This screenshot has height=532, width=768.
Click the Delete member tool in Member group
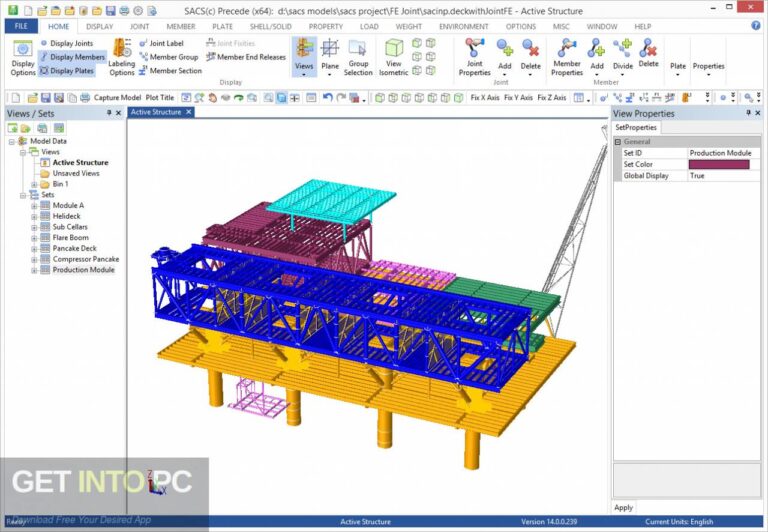pyautogui.click(x=648, y=54)
